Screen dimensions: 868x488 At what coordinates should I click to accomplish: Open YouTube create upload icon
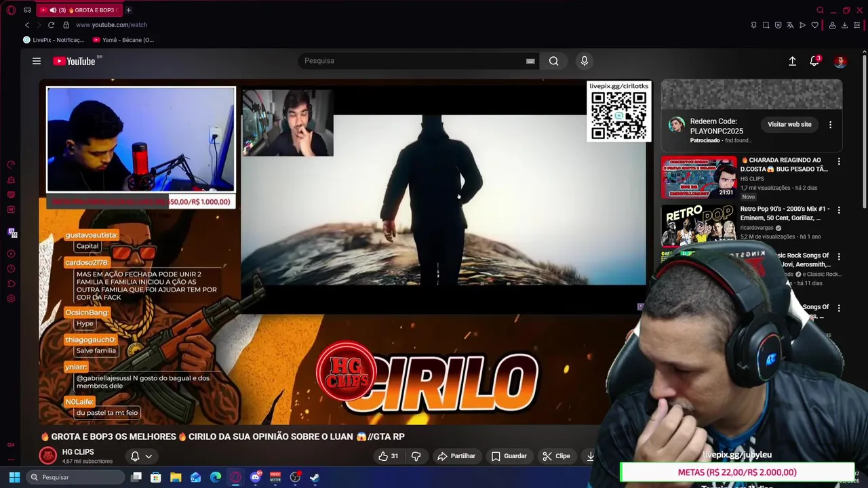pyautogui.click(x=792, y=61)
